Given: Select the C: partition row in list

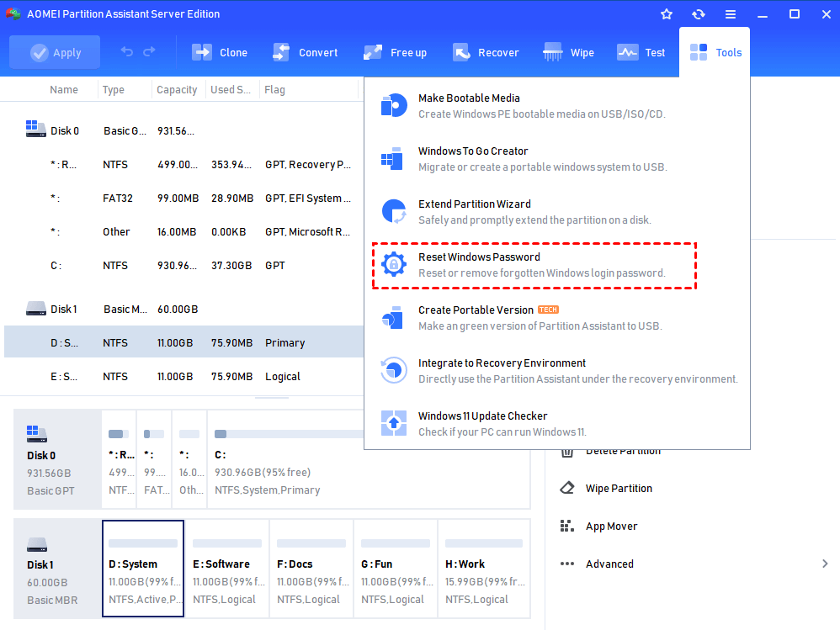Looking at the screenshot, I should 183,266.
